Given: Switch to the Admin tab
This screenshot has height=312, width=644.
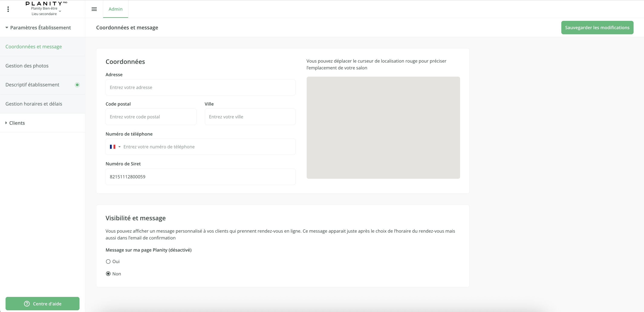Looking at the screenshot, I should click(x=116, y=9).
